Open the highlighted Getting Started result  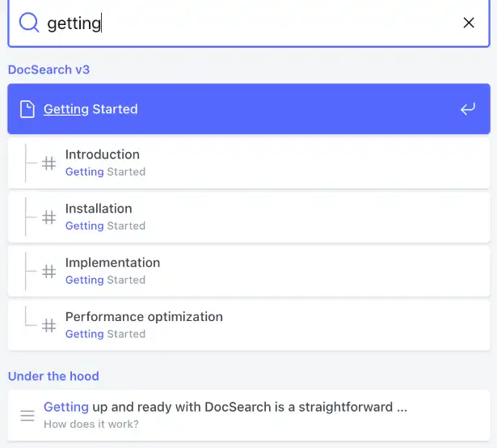pyautogui.click(x=249, y=109)
